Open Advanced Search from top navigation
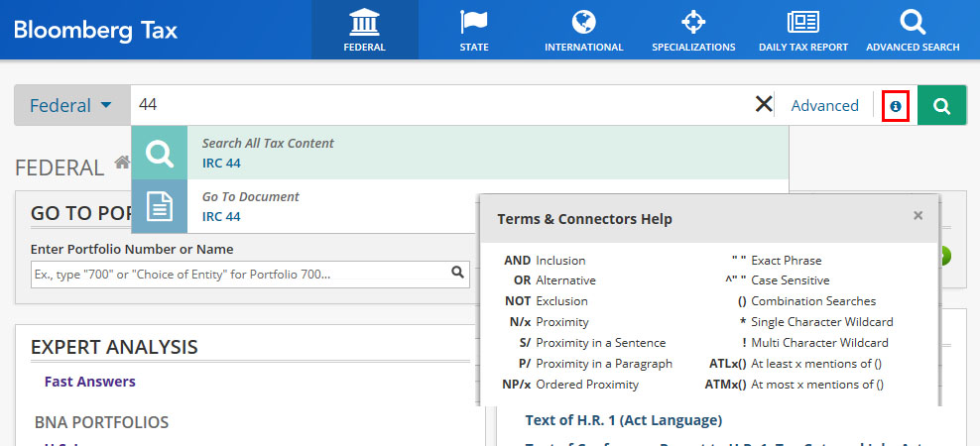Screen dimensions: 980x446 coord(913,30)
